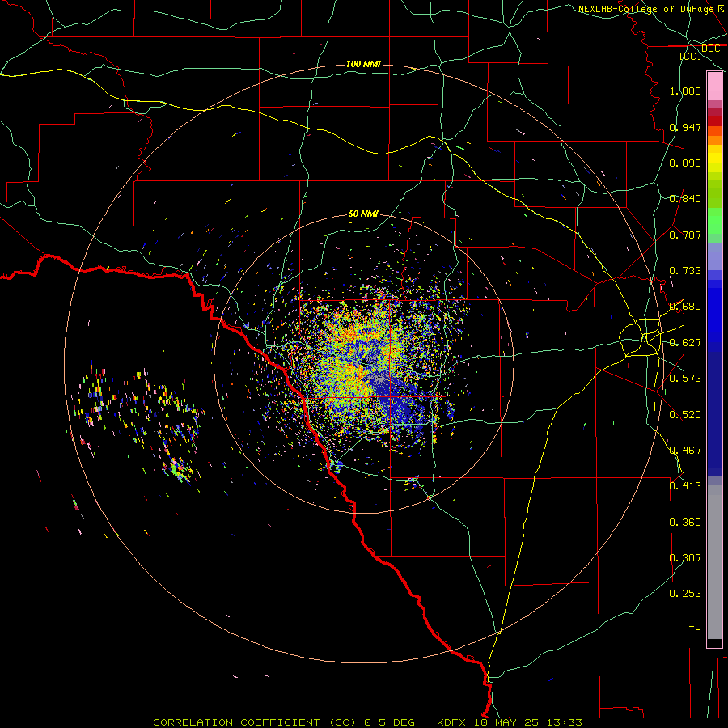The height and width of the screenshot is (728, 728).
Task: Select the 0.573 scale value
Action: click(685, 379)
